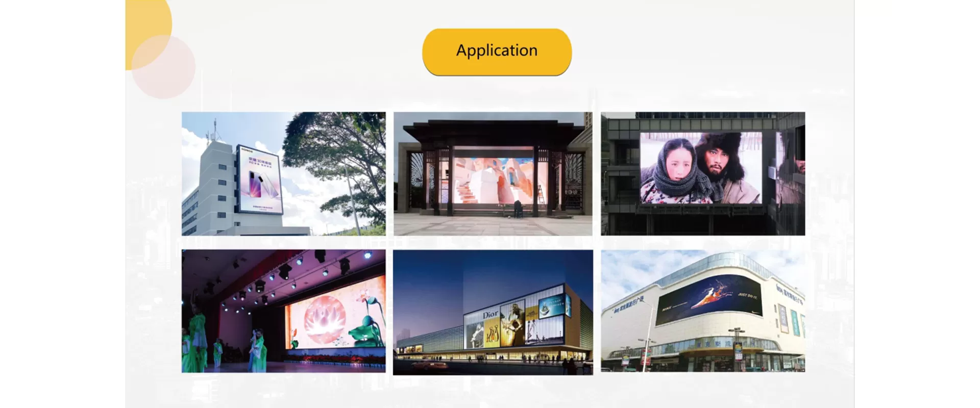Click the rooftop antenna on white building
This screenshot has height=408, width=980.
click(x=214, y=130)
